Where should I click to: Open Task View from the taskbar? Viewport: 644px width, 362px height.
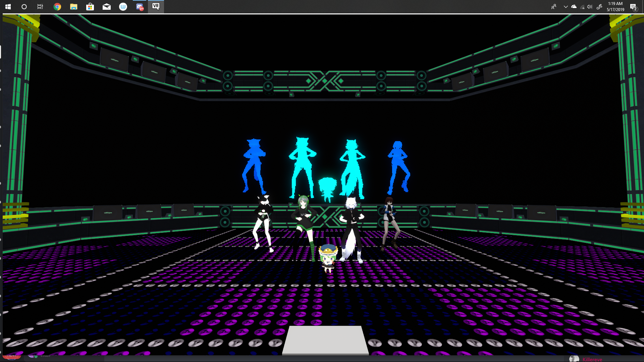(x=40, y=7)
